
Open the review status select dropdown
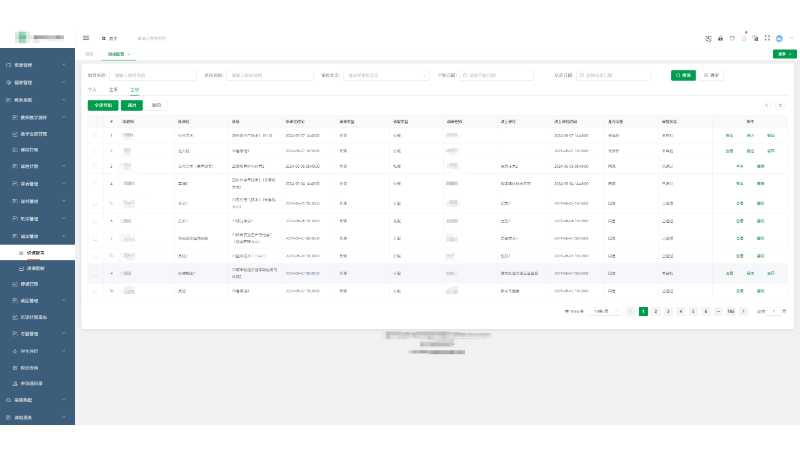coord(386,75)
